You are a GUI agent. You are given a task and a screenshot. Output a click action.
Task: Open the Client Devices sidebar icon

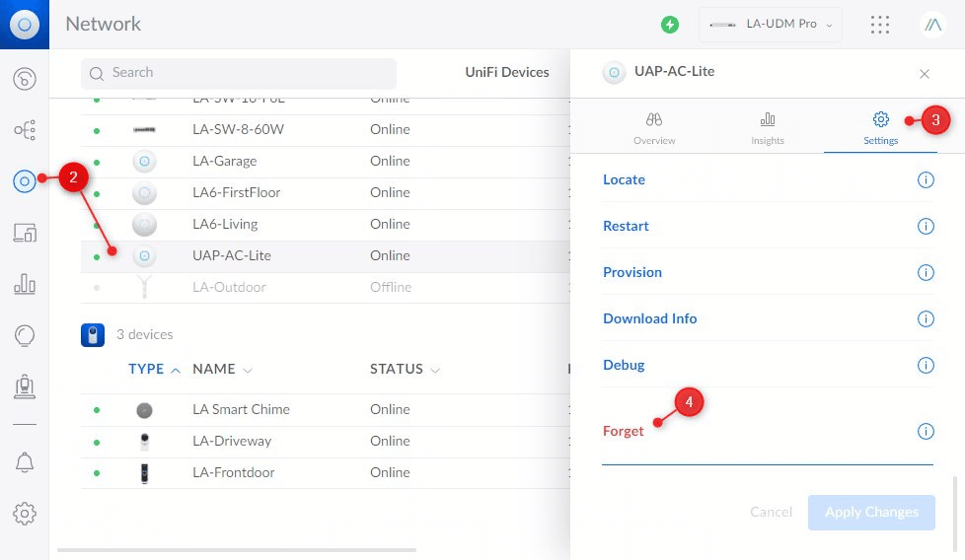pyautogui.click(x=25, y=233)
